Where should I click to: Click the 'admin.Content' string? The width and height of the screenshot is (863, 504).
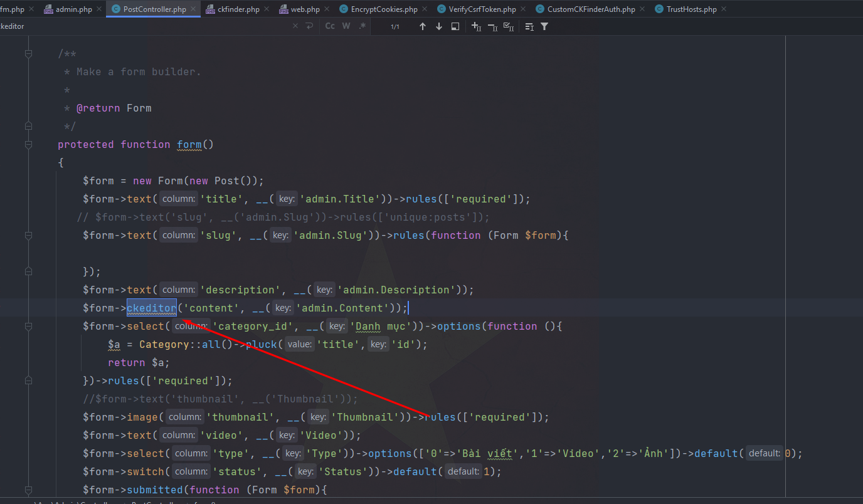[344, 308]
